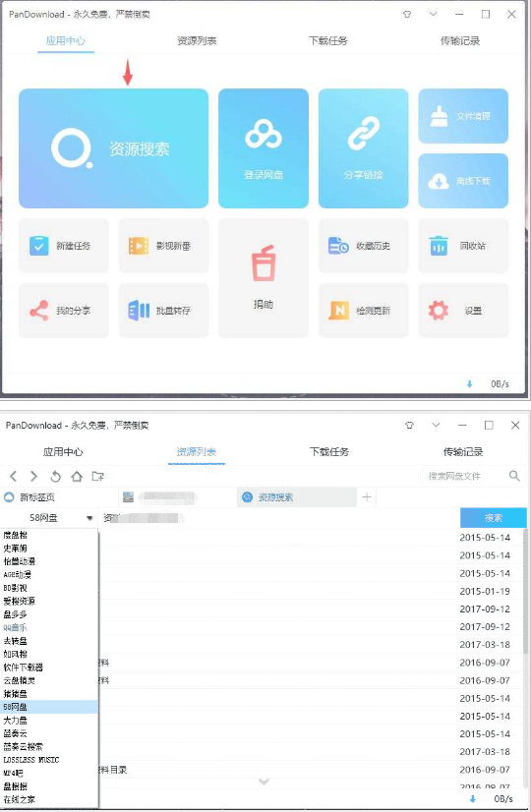Screen dimensions: 531x812
Task: Open 文件清理 broom tile
Action: coord(463,116)
